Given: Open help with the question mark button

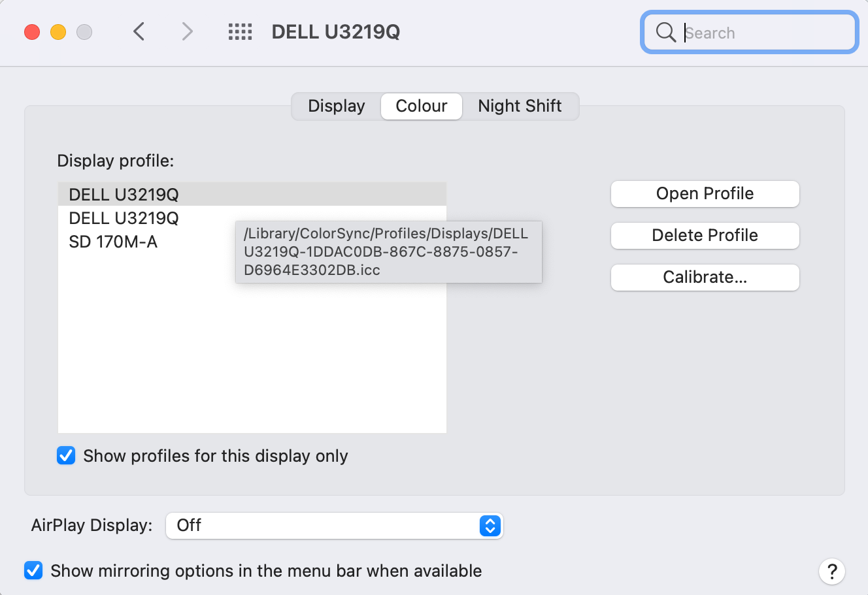Looking at the screenshot, I should click(831, 571).
